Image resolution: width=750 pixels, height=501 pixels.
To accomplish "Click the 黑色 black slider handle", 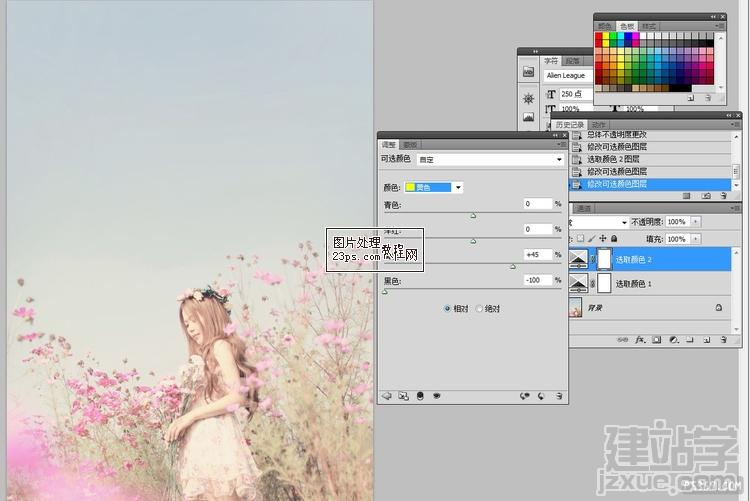I will tap(385, 291).
